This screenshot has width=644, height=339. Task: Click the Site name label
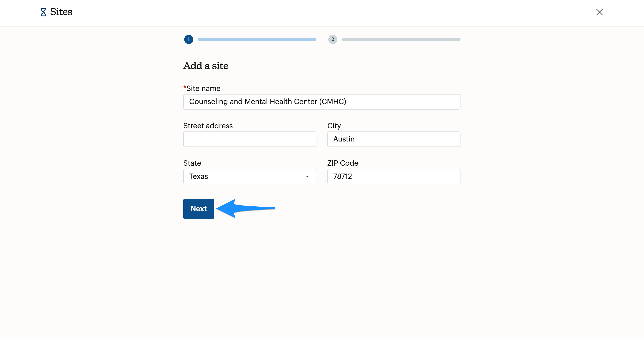203,88
